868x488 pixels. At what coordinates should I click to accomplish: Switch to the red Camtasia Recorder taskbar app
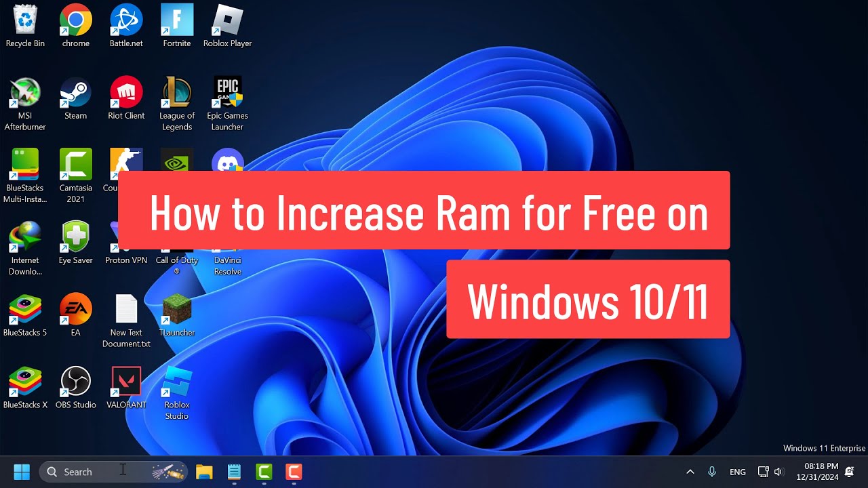point(294,472)
